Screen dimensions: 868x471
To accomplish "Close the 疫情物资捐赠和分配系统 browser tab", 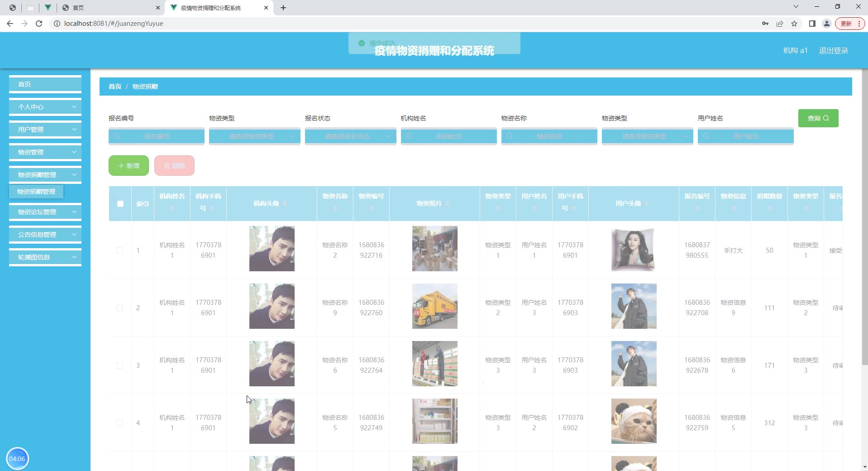I will pyautogui.click(x=266, y=8).
